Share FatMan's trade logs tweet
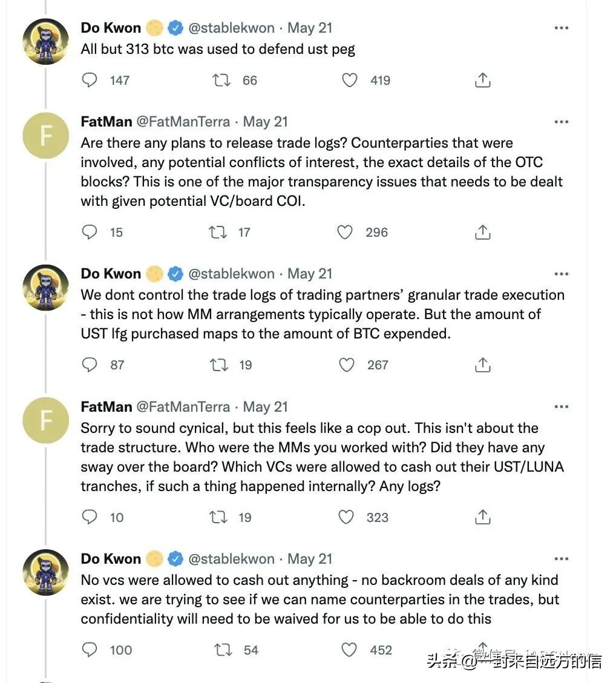The width and height of the screenshot is (616, 683). (x=482, y=232)
